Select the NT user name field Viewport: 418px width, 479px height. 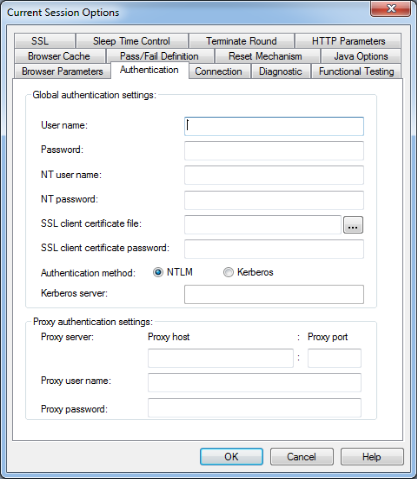[274, 175]
